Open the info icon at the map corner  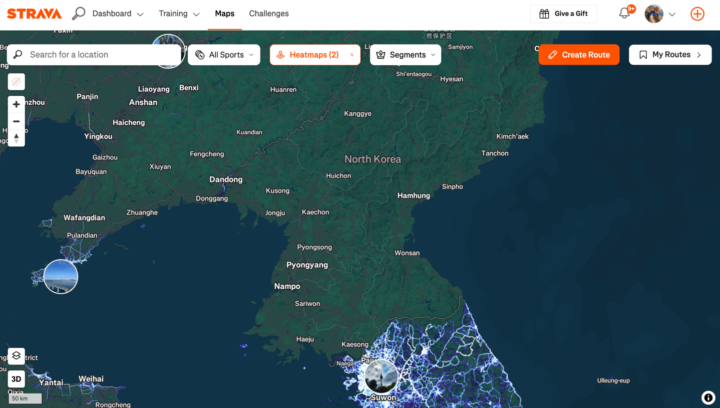point(708,397)
